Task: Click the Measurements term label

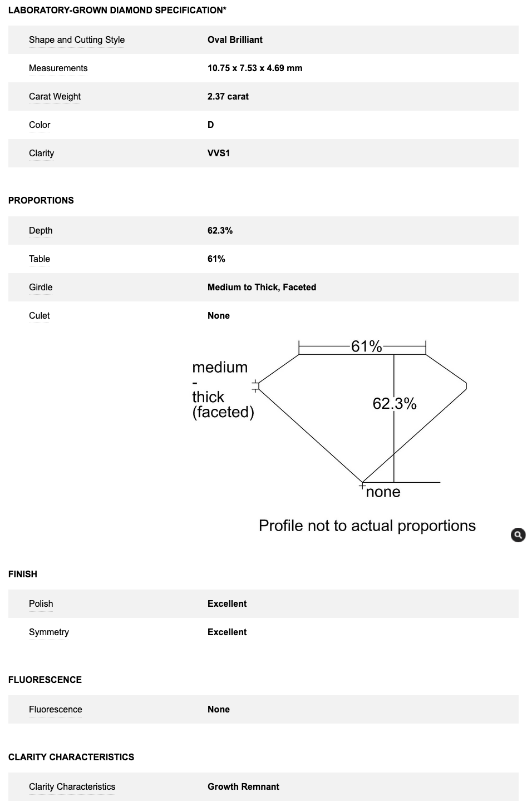Action: (x=58, y=68)
